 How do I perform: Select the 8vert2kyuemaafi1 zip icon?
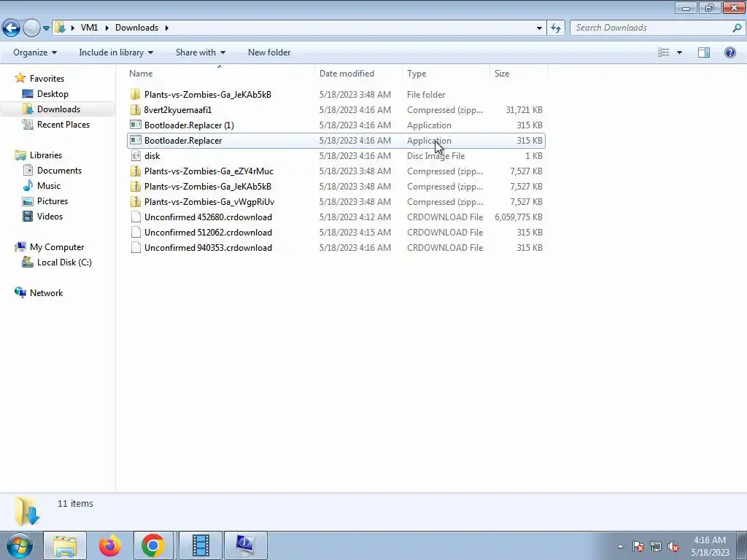(x=136, y=110)
